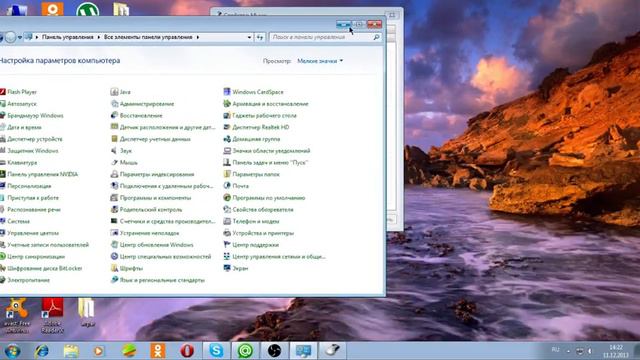Open Гаджеты рабочего стола item
Viewport: 640px width, 360px height.
pos(260,116)
